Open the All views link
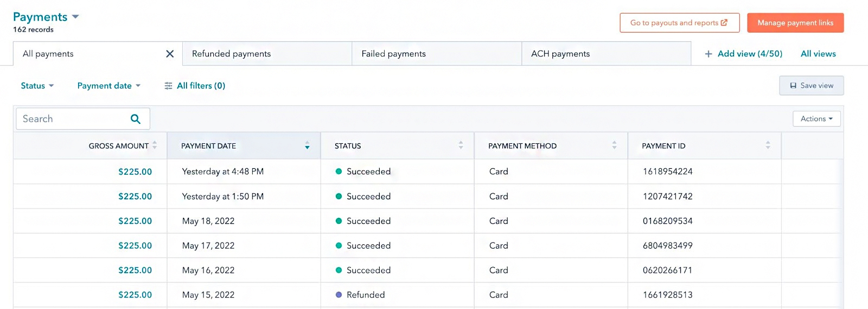Viewport: 868px width, 309px height. pos(818,54)
